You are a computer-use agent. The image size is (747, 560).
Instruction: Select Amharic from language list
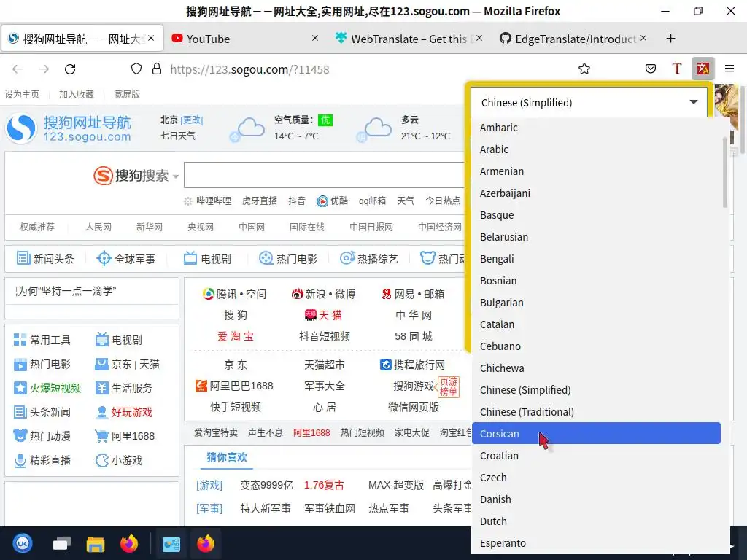[596, 128]
